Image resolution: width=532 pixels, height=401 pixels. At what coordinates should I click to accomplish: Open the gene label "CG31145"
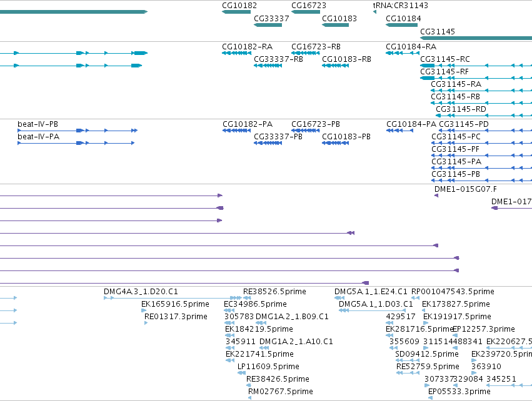tap(438, 32)
